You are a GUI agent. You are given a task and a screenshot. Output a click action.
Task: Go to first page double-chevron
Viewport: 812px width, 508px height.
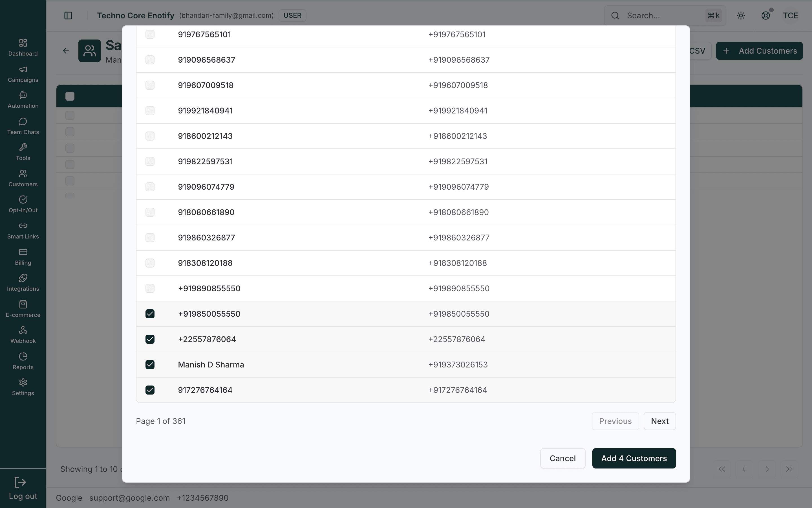(x=722, y=469)
